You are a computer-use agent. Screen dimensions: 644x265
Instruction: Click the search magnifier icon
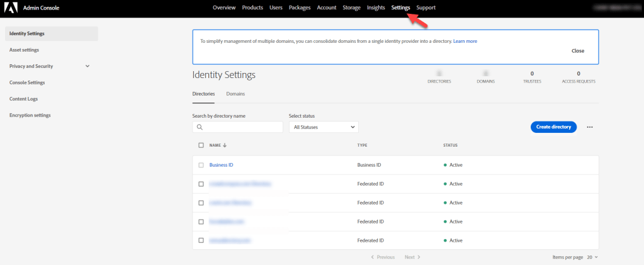coord(200,127)
